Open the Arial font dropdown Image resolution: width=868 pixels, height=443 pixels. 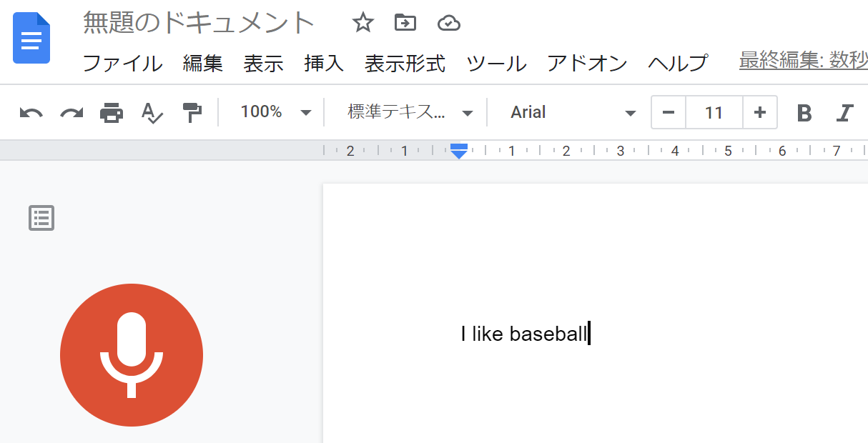click(572, 112)
